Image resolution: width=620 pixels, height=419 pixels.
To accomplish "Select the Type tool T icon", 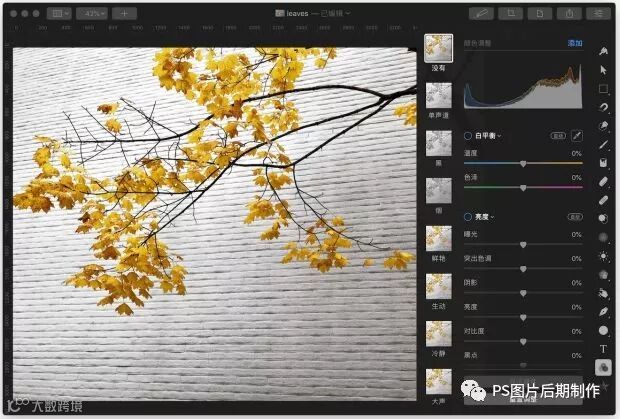I will pos(603,349).
